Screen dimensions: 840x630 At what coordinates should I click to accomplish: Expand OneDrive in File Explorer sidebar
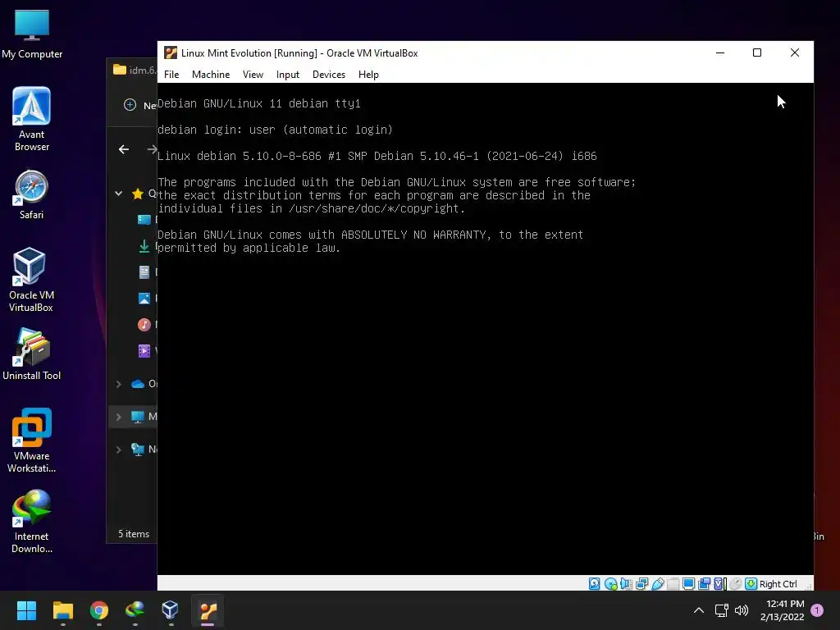click(118, 384)
